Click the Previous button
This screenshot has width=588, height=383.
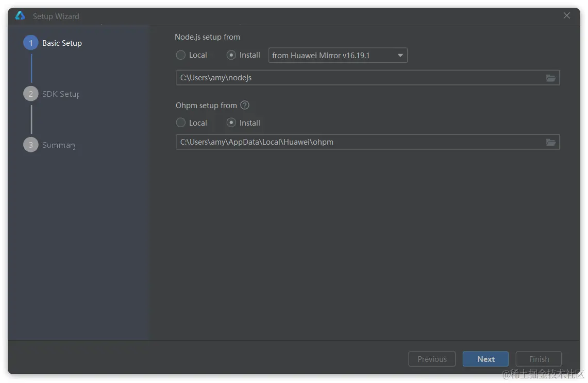[x=432, y=359]
